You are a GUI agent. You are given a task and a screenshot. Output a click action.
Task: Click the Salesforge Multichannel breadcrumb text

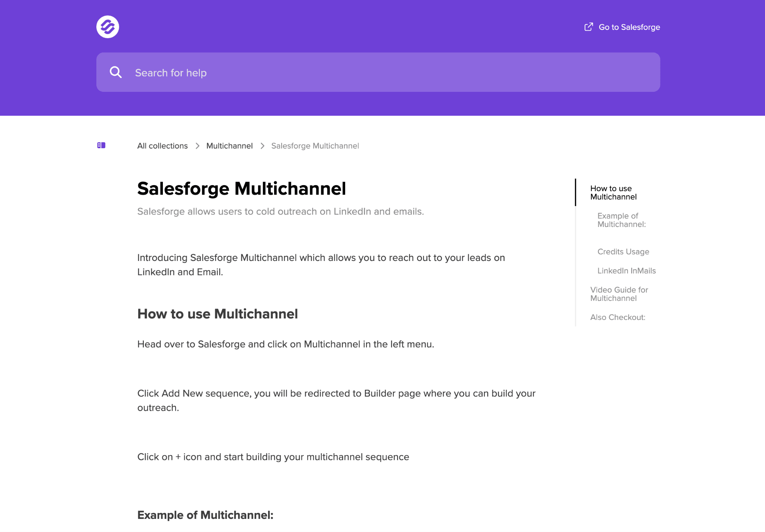pos(315,146)
